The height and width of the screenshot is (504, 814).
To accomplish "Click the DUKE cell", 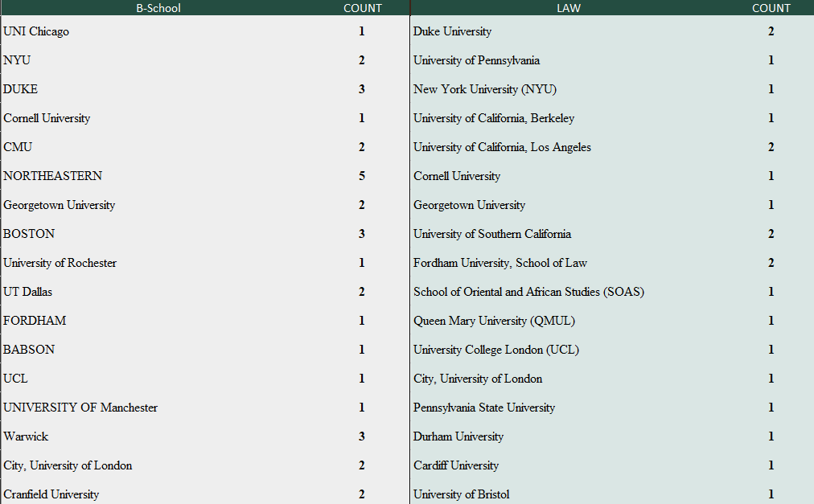I will tap(20, 89).
